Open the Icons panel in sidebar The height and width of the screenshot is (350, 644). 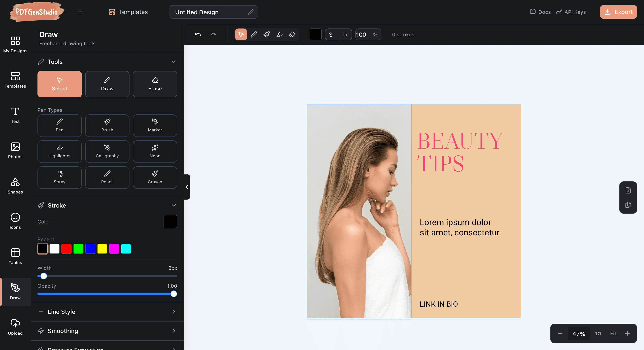15,221
